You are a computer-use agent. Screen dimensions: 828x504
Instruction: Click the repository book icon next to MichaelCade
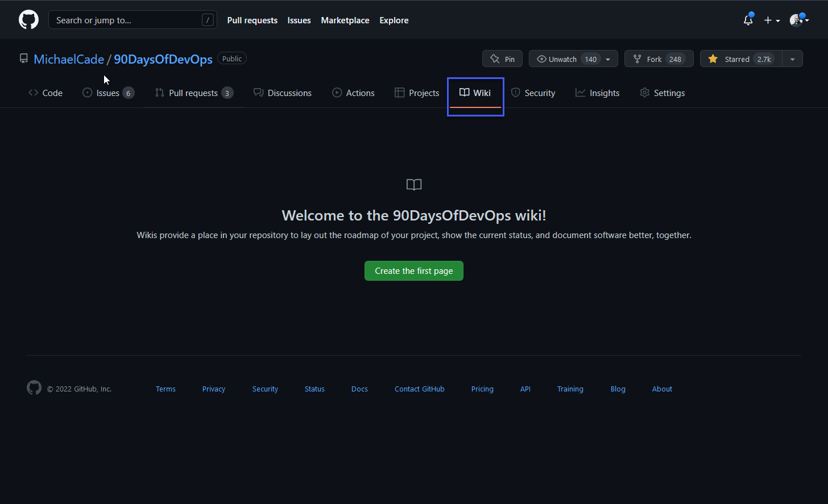(x=23, y=58)
